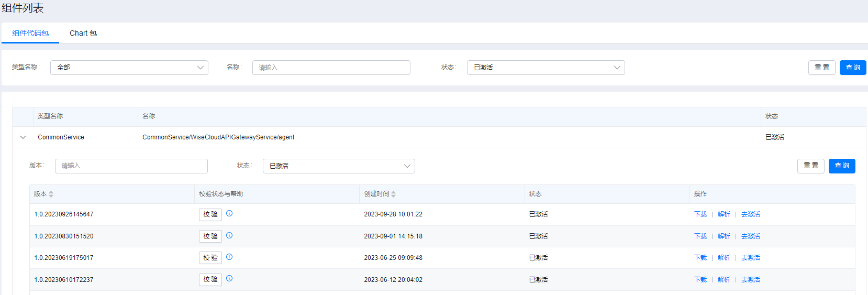Collapse the CommonService row
Viewport: 868px width, 295px height.
[x=23, y=137]
